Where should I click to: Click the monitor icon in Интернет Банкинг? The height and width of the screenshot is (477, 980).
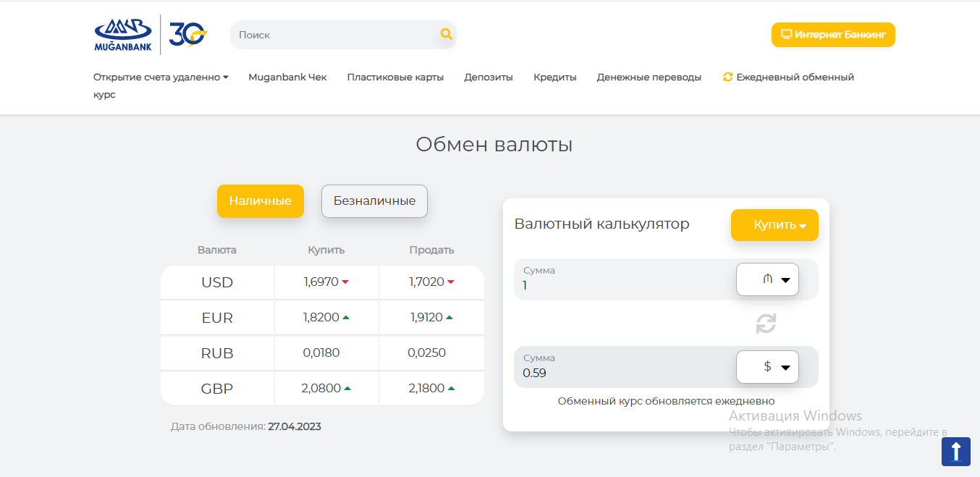(x=786, y=35)
